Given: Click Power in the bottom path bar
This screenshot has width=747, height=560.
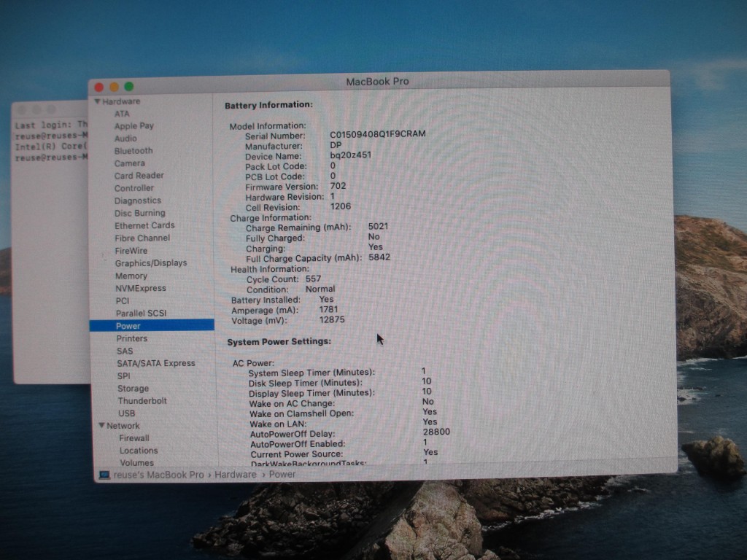Looking at the screenshot, I should 282,474.
